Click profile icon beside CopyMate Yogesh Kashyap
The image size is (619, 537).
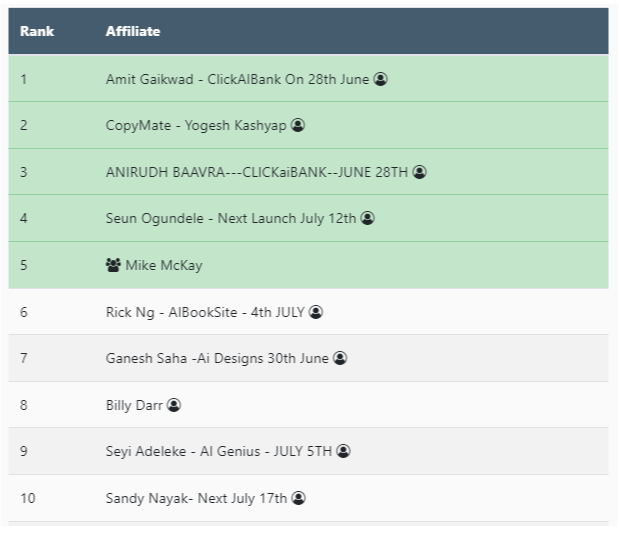click(298, 125)
